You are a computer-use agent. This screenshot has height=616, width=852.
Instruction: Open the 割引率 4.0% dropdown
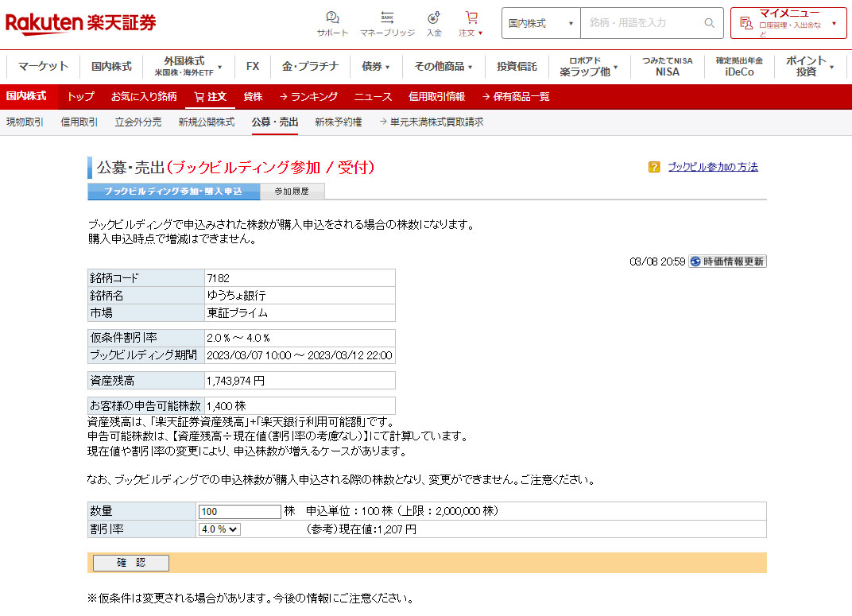[x=219, y=529]
